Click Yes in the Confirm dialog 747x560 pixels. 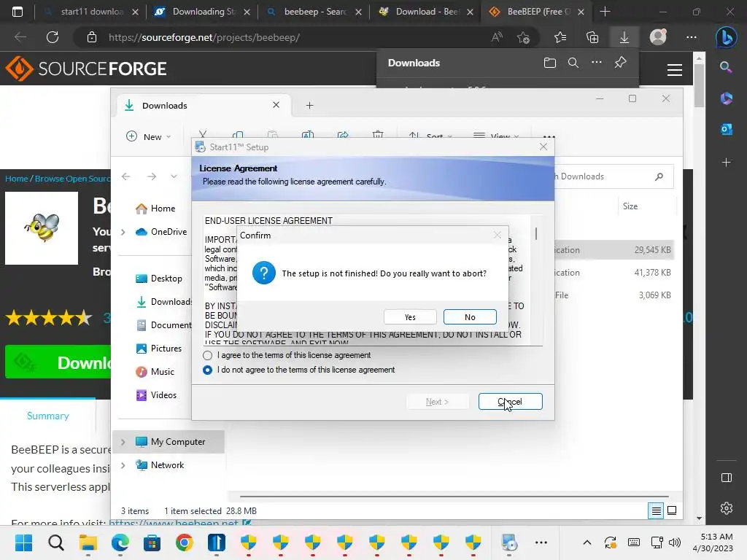click(x=410, y=317)
